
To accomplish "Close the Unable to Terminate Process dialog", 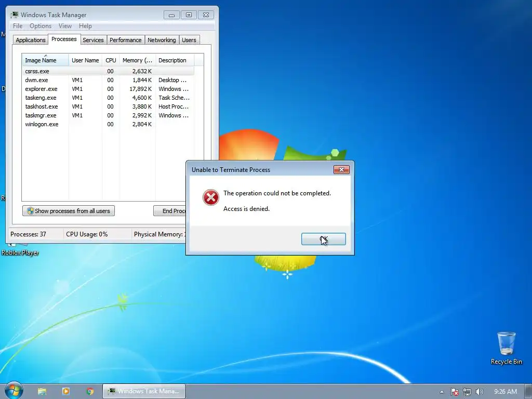I will (341, 170).
